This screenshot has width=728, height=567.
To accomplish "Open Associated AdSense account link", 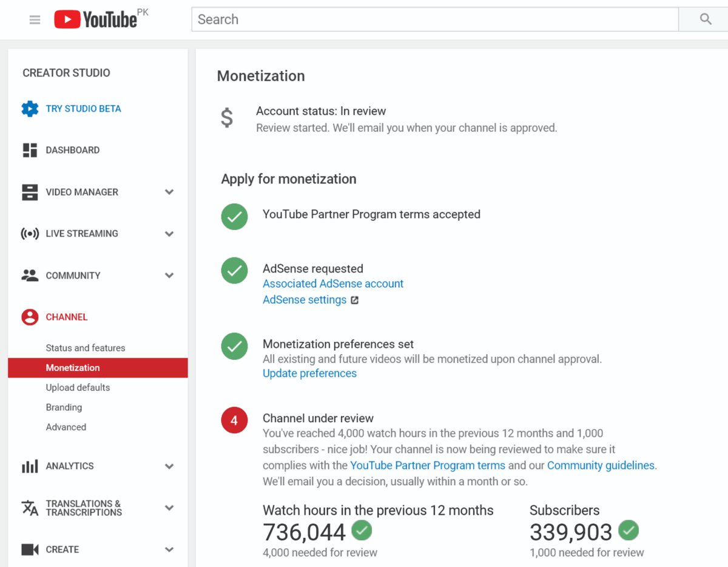I will pos(333,283).
